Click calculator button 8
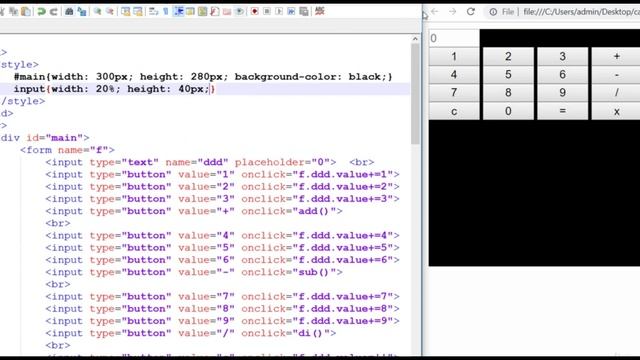This screenshot has height=360, width=640. click(x=508, y=93)
